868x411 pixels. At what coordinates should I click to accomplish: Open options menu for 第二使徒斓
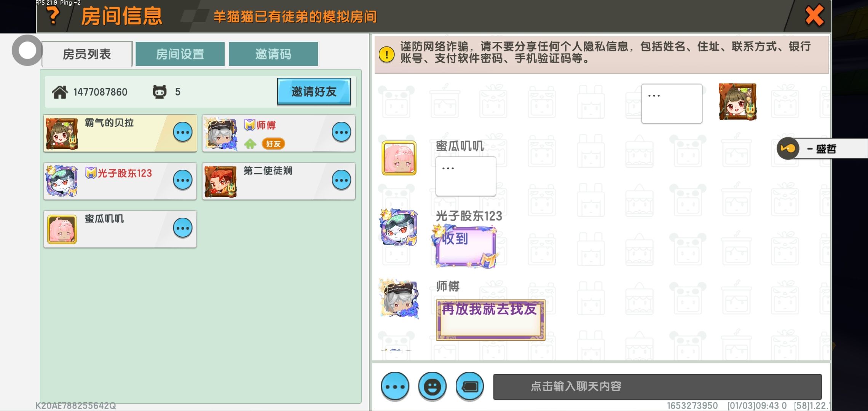(x=341, y=180)
